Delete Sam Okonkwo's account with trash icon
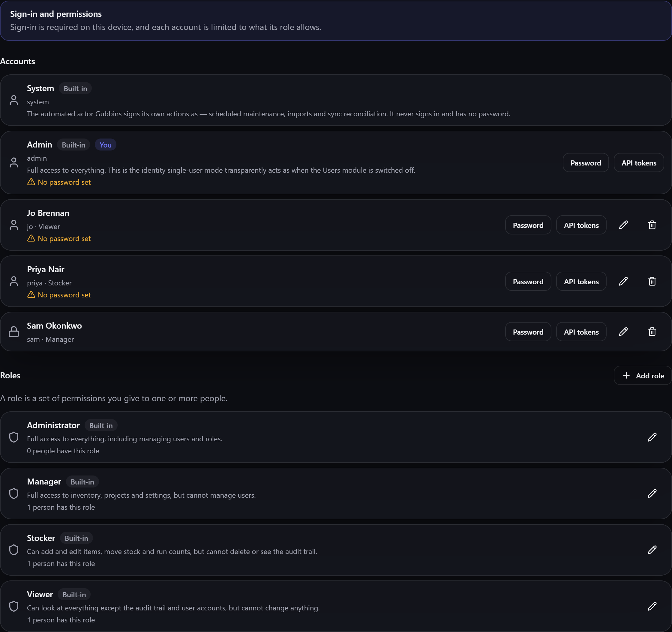The image size is (672, 632). tap(652, 332)
